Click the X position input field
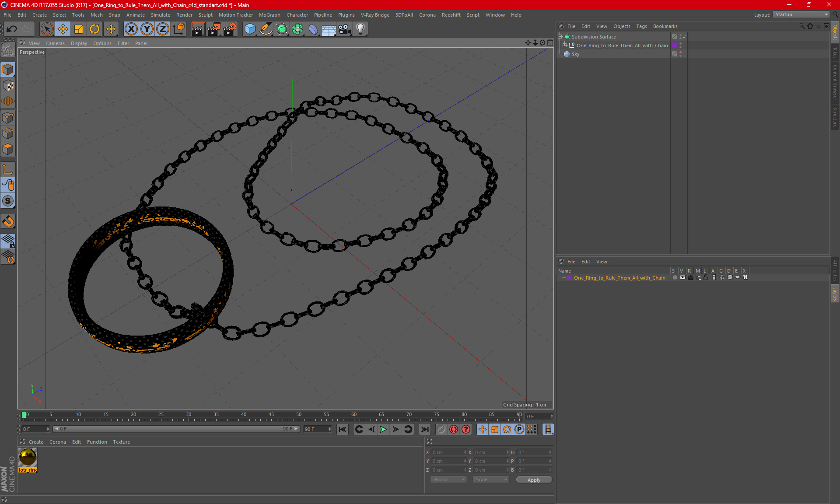 tap(448, 452)
